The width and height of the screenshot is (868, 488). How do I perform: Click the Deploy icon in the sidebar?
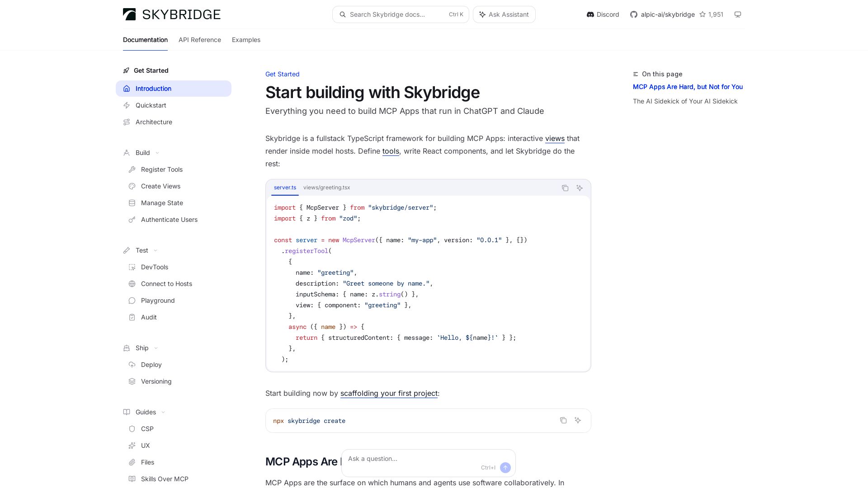click(x=132, y=365)
